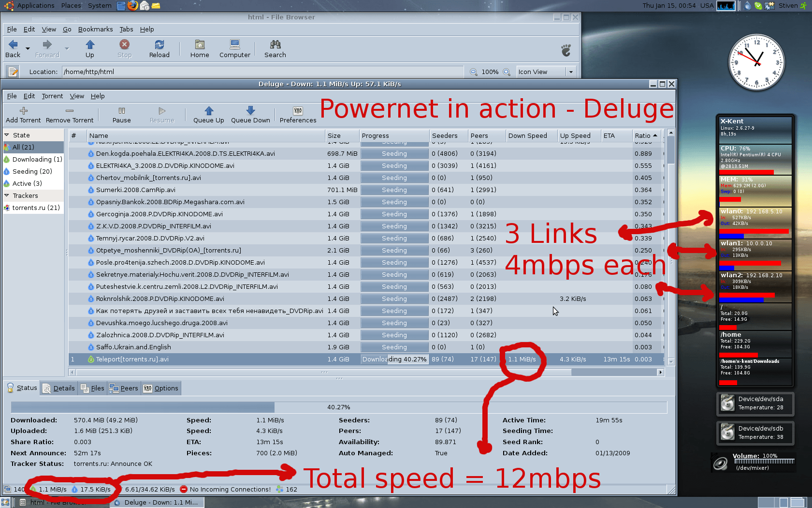Filter by Downloading (1) state
This screenshot has width=812, height=508.
[33, 159]
